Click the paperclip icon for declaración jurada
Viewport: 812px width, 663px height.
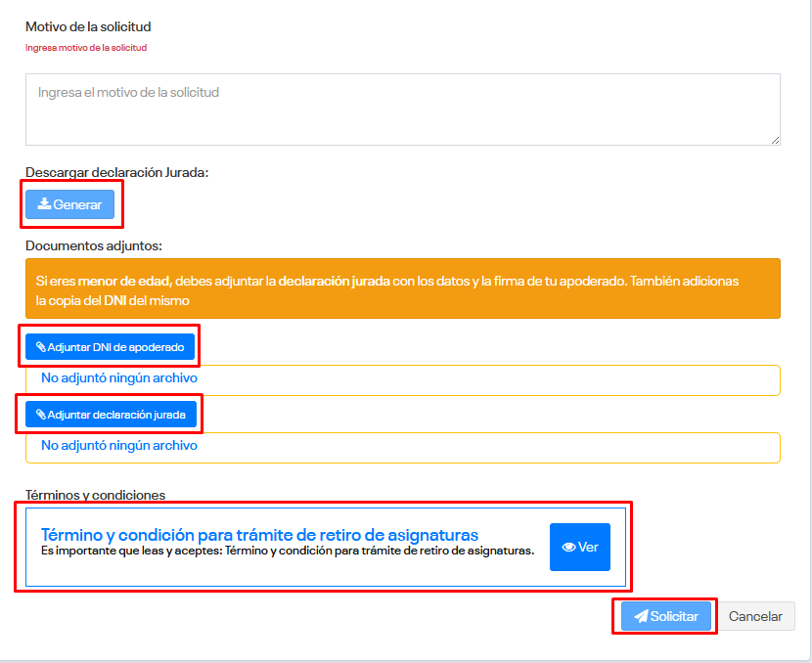41,415
